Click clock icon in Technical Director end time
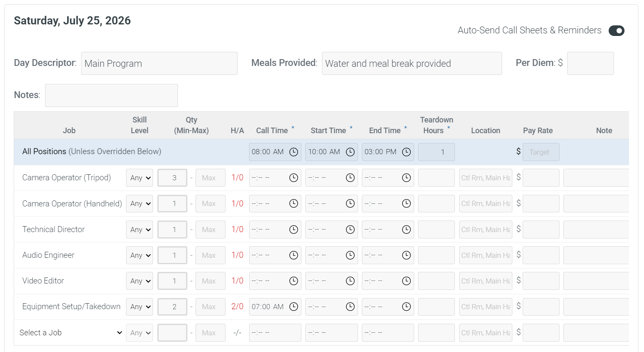This screenshot has height=352, width=644. coord(406,230)
